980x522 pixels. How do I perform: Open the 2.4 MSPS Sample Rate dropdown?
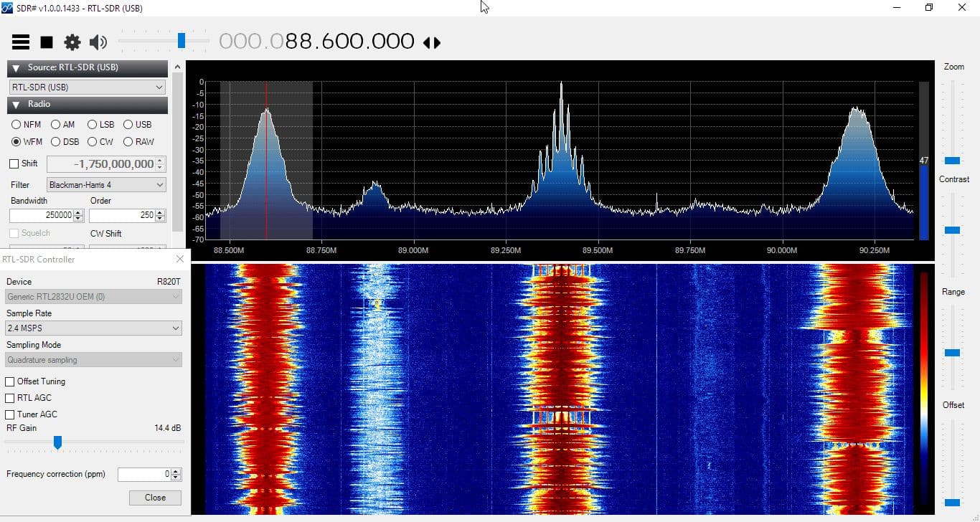coord(93,328)
